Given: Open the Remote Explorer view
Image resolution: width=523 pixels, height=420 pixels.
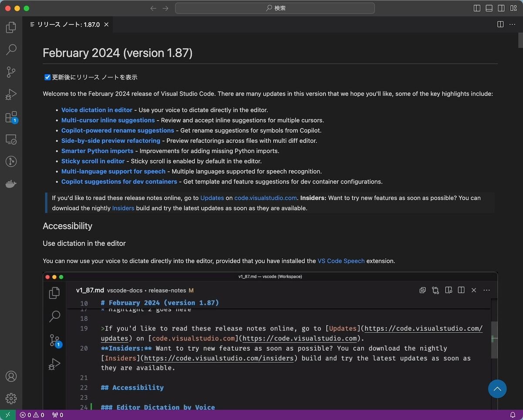Looking at the screenshot, I should (x=11, y=140).
